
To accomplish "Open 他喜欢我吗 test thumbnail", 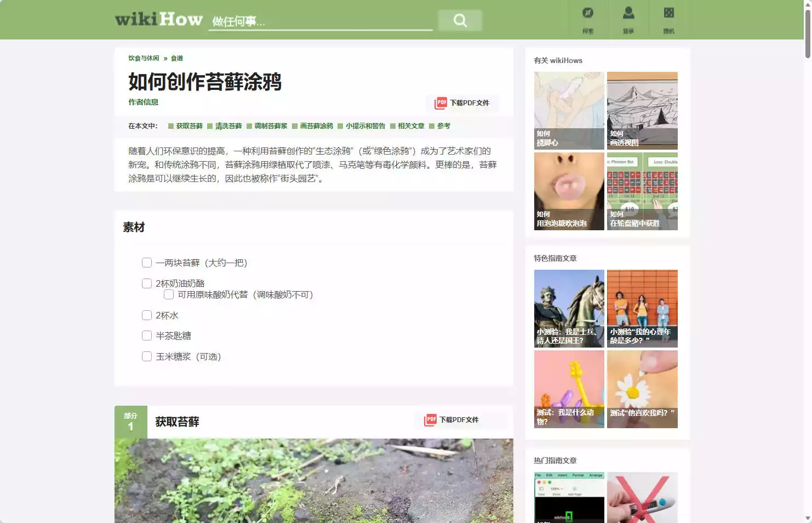I will (642, 389).
